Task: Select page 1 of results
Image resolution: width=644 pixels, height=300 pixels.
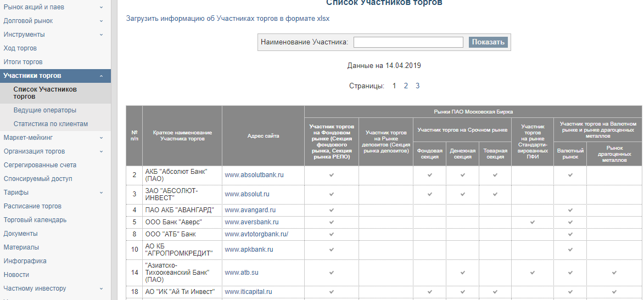Action: pos(394,86)
